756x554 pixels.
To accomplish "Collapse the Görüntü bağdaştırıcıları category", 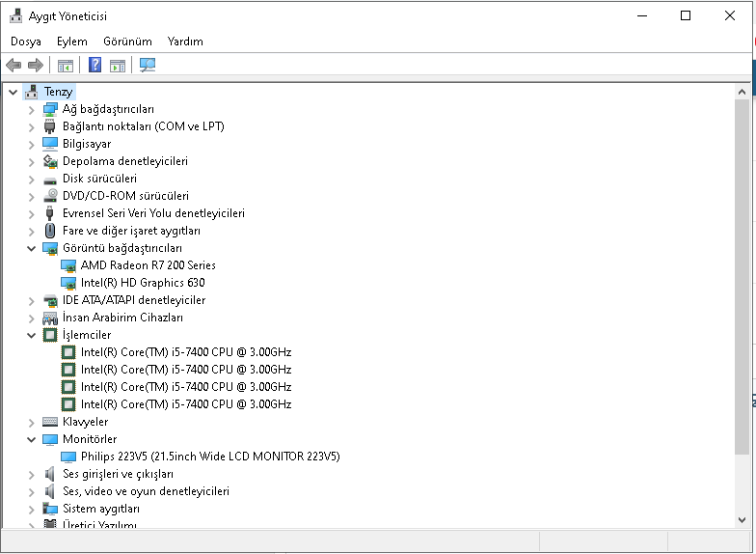I will point(31,249).
